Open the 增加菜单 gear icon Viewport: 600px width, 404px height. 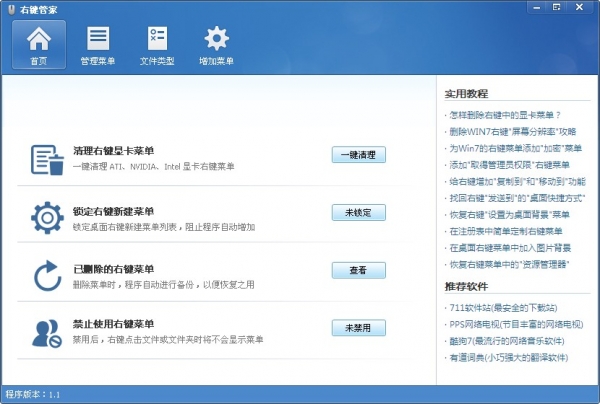pyautogui.click(x=216, y=45)
